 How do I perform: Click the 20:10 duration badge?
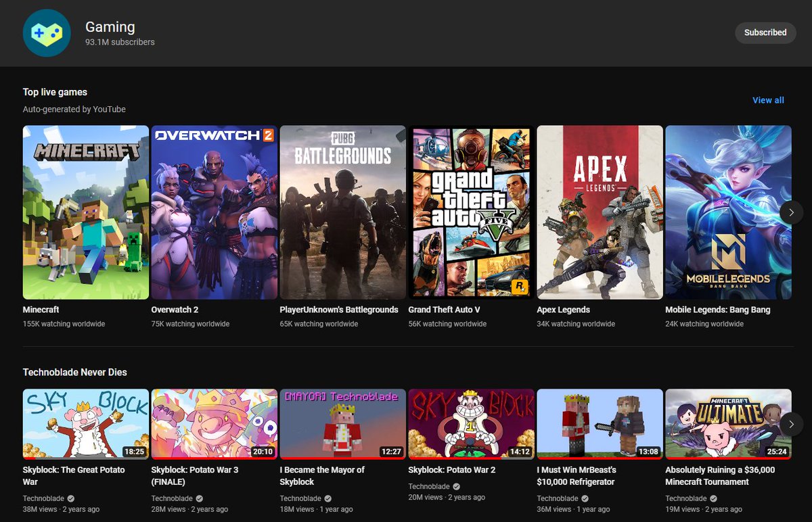(x=263, y=452)
